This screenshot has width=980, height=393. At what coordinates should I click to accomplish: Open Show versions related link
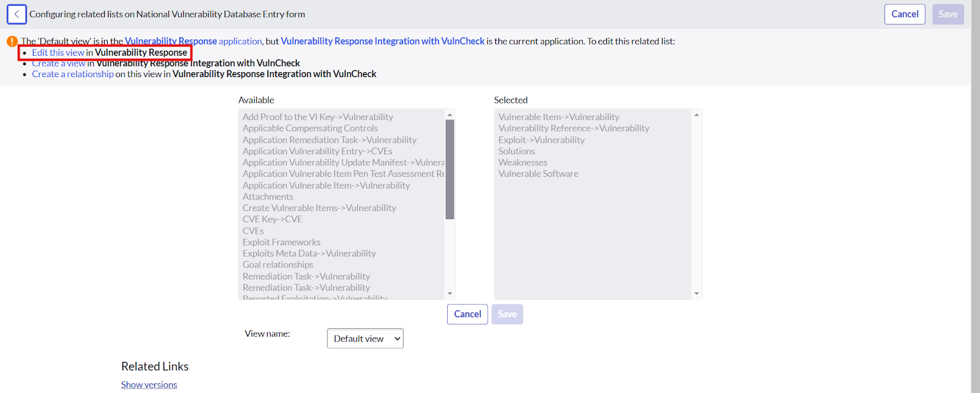[149, 384]
